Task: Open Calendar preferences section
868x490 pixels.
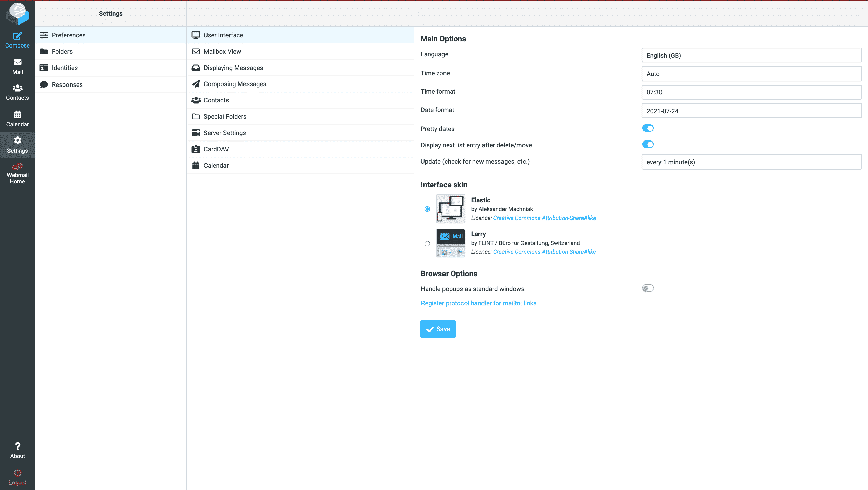Action: 300,165
